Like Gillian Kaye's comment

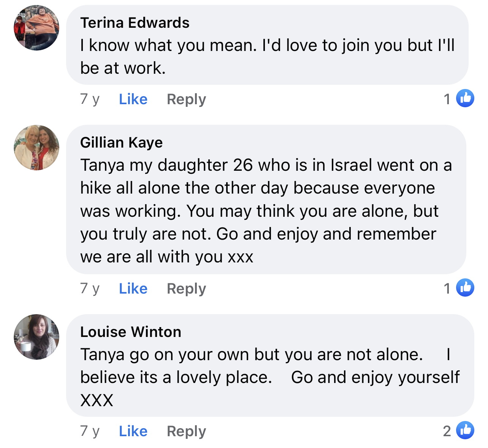[x=133, y=289]
